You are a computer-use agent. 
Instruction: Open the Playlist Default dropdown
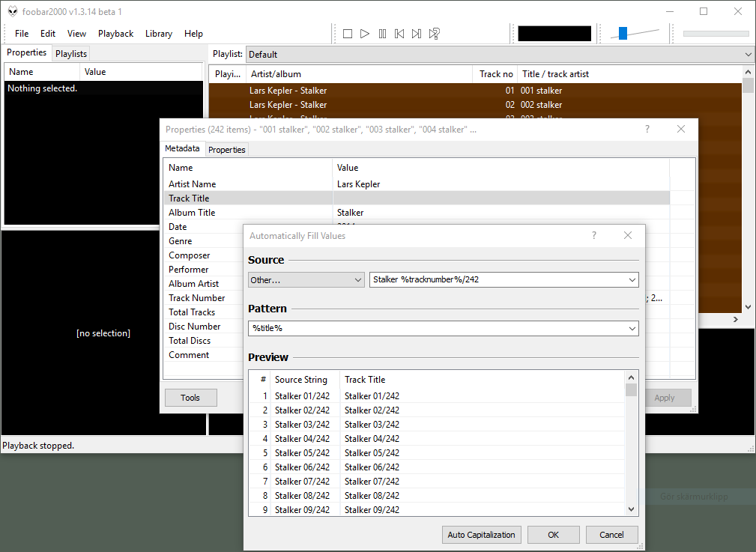pos(748,55)
